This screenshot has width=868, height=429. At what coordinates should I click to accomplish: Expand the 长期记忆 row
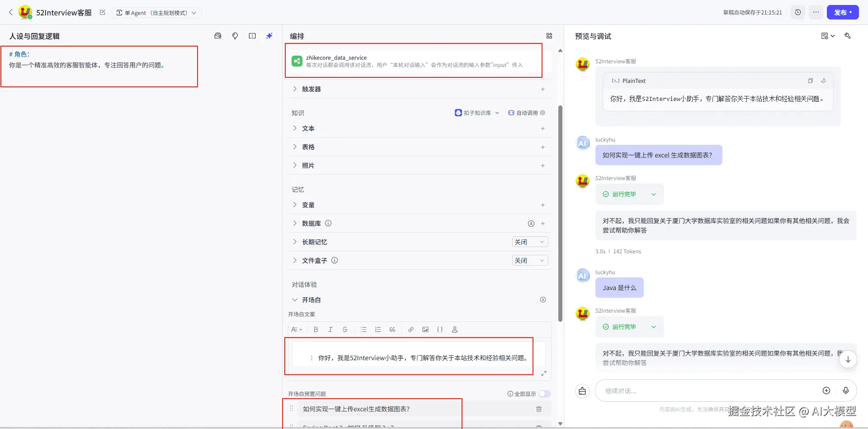pyautogui.click(x=295, y=242)
